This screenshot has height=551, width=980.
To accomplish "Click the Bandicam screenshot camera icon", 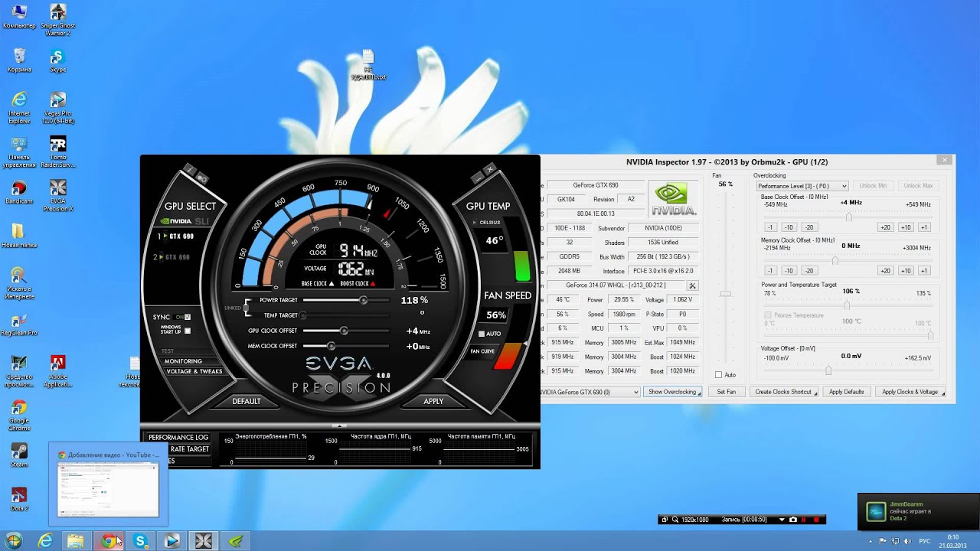I will tap(793, 520).
